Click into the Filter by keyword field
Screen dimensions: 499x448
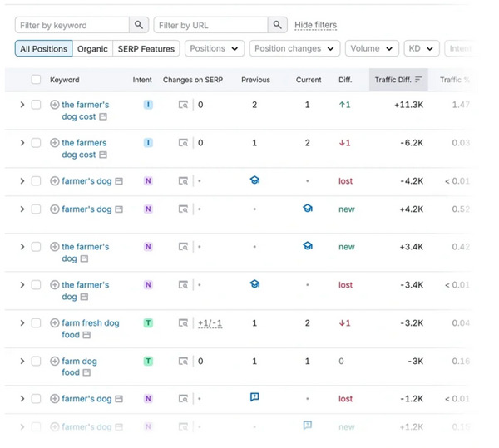[72, 26]
